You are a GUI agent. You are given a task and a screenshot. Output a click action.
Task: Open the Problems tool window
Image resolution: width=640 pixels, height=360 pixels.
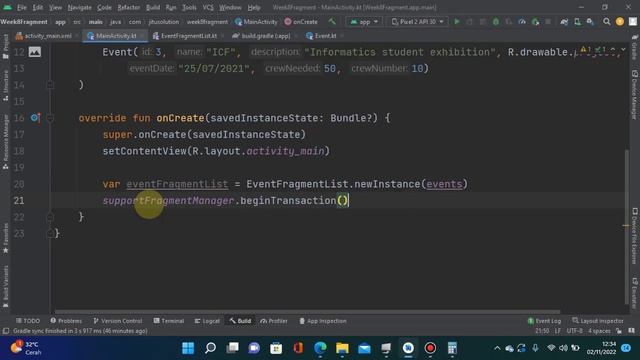click(x=66, y=321)
